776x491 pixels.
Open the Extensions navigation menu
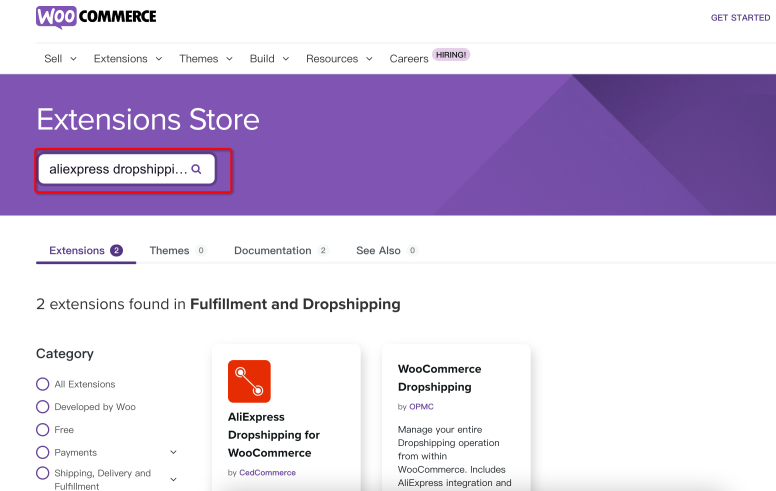tap(121, 58)
